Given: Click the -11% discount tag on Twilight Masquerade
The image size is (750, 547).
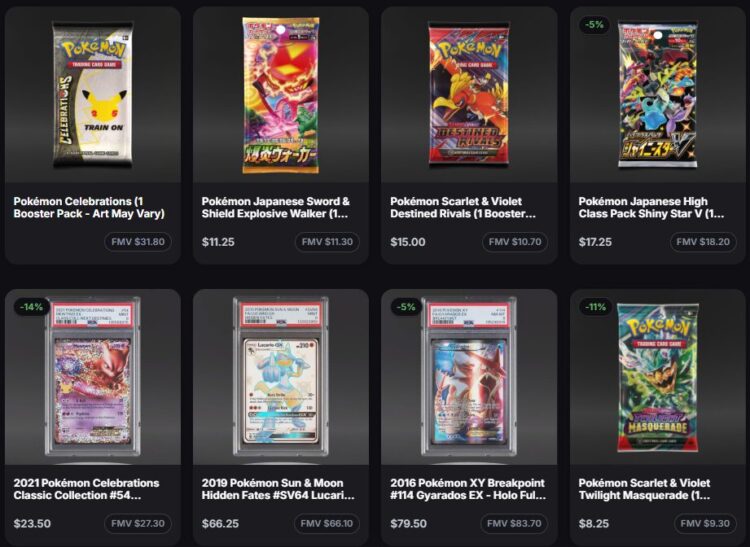Looking at the screenshot, I should coord(596,307).
